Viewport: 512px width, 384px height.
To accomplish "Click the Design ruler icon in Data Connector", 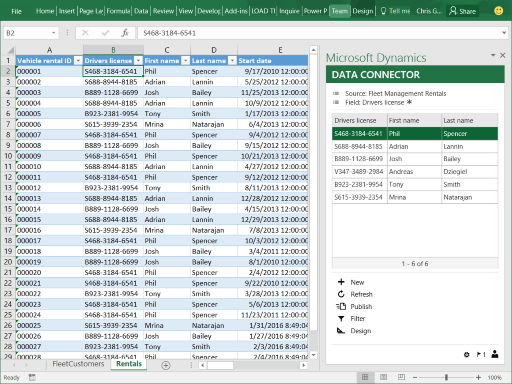I will (x=341, y=331).
